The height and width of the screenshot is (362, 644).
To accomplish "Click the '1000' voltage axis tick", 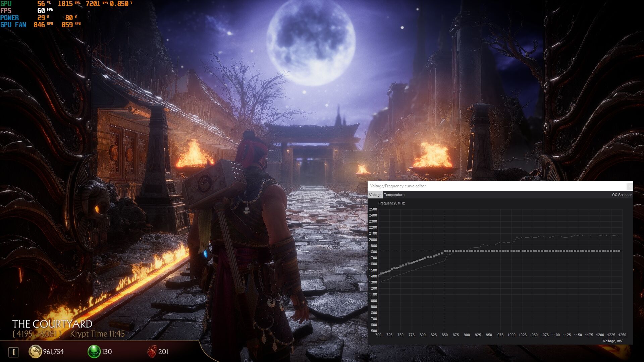I will (x=511, y=335).
